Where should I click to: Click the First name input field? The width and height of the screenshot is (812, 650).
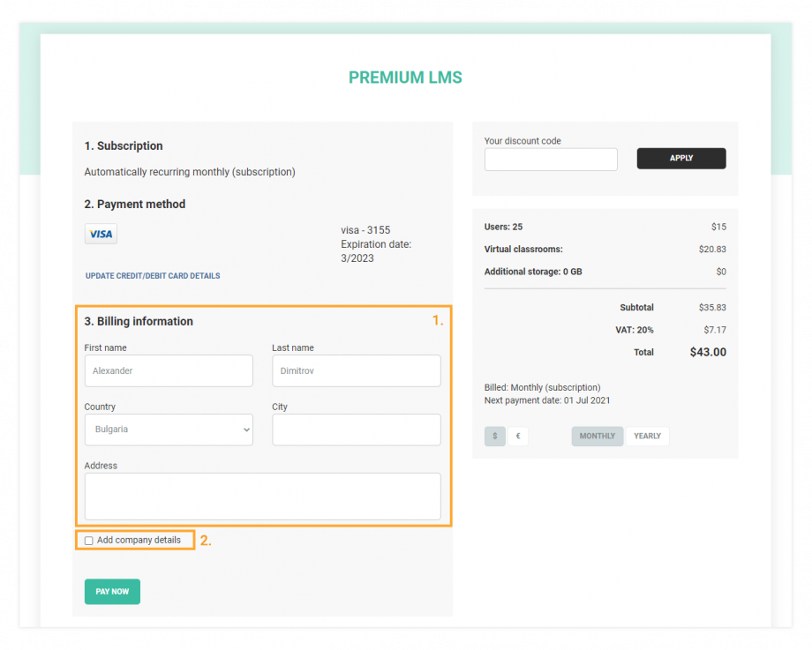(169, 371)
